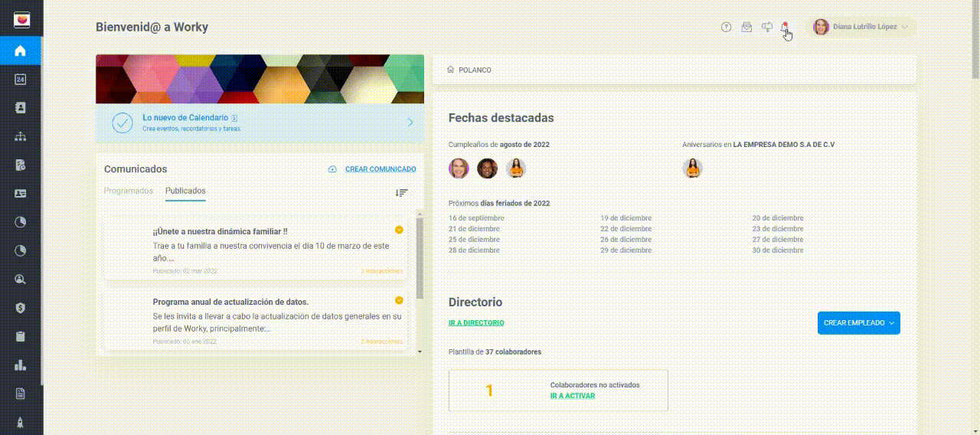Viewport: 980px width, 435px height.
Task: Open the contacts book sidebar icon
Action: click(21, 108)
